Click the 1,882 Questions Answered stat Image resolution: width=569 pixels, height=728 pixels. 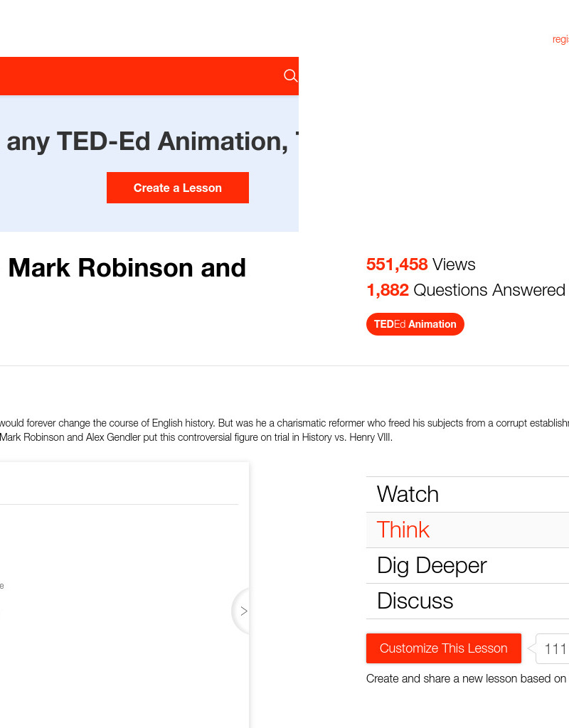[x=465, y=290]
